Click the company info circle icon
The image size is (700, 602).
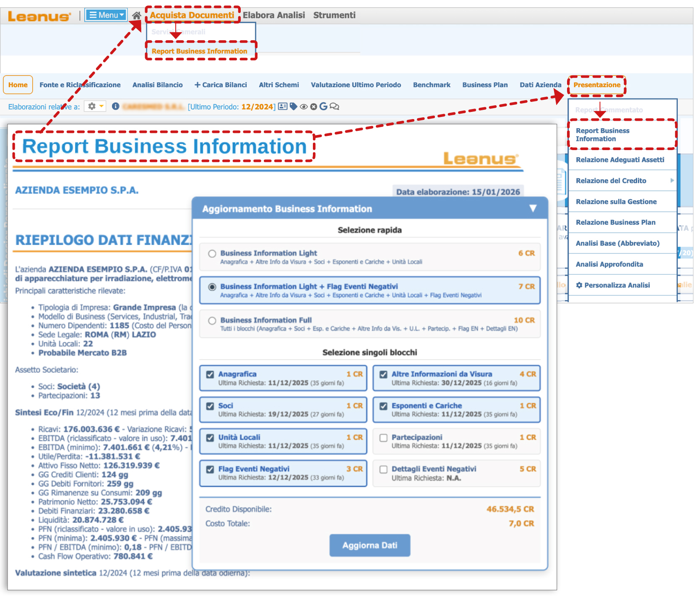116,106
